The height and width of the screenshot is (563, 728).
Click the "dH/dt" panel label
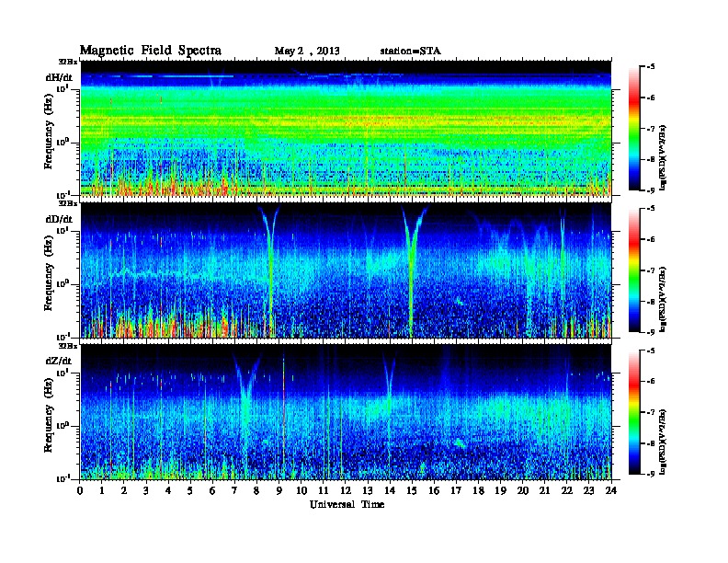[x=59, y=77]
